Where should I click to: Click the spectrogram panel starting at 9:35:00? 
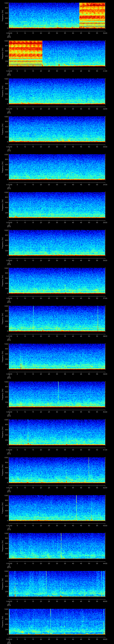[57, 243]
